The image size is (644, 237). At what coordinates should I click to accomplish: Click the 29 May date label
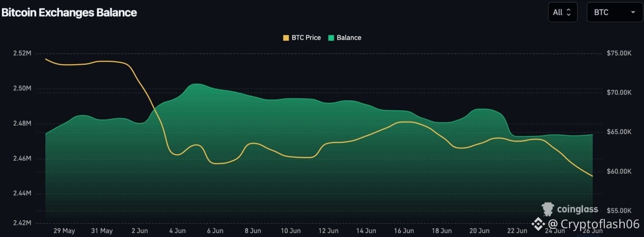click(x=64, y=231)
